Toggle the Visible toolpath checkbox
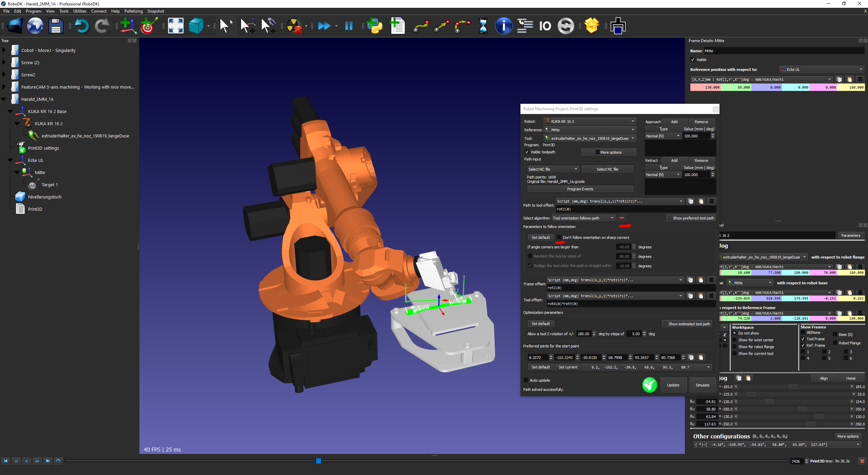Screen dimensions: 868x475 click(x=527, y=152)
